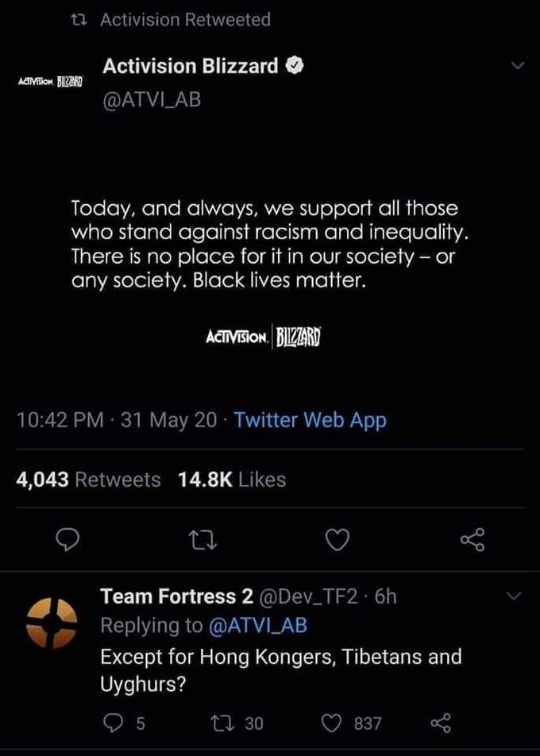Open Twitter Web App source link
The height and width of the screenshot is (756, 540).
(310, 420)
